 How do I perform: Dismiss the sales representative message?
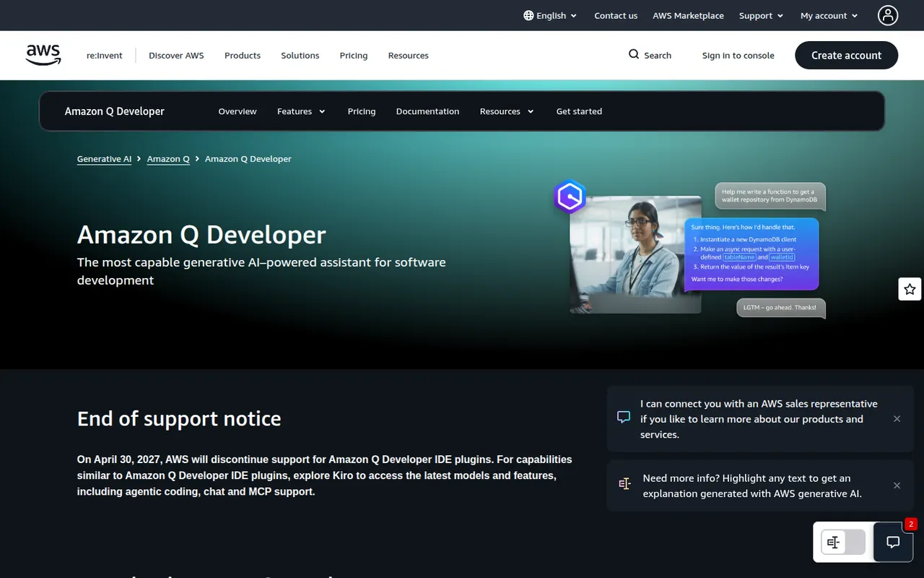pos(897,419)
